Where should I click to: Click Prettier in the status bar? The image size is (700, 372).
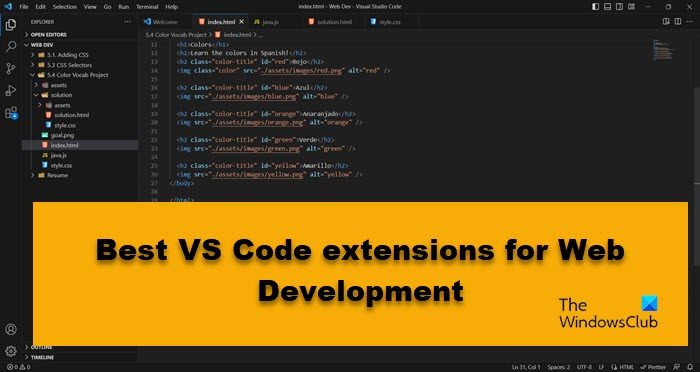(653, 367)
